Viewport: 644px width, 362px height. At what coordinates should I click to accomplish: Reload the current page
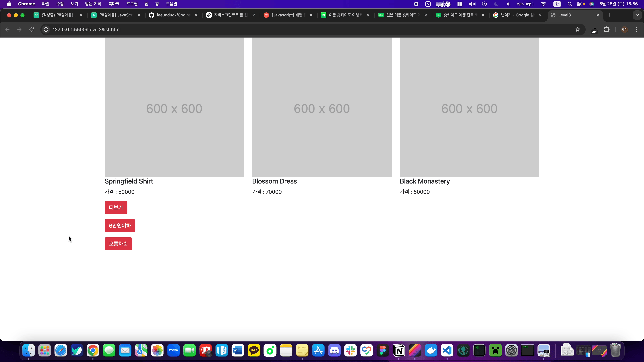[x=32, y=29]
